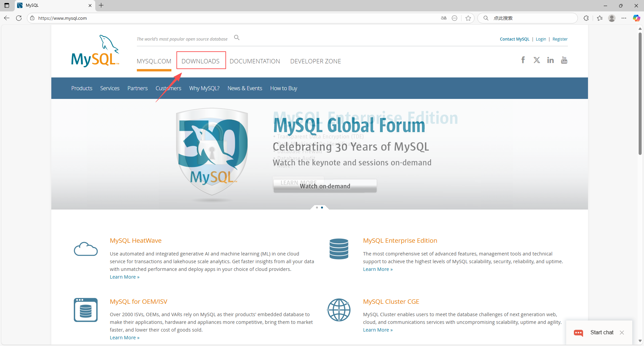Screen dimensions: 644x346
Task: Click the translate page icon
Action: click(444, 18)
